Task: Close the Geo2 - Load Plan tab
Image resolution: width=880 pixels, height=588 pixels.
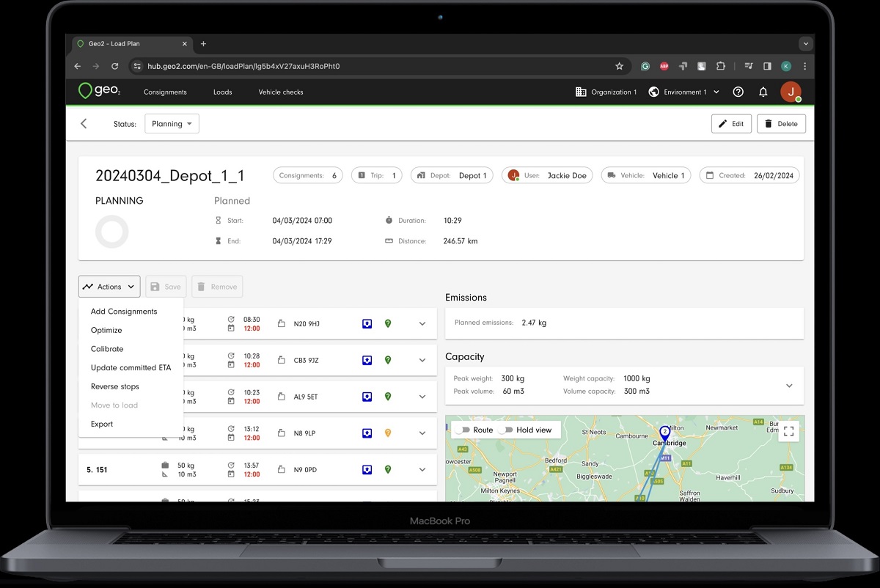Action: tap(186, 44)
